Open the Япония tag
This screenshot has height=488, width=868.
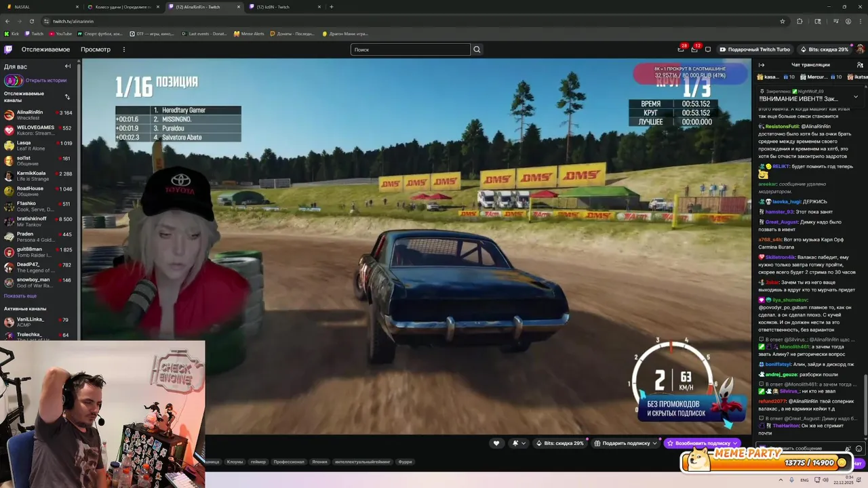tap(319, 462)
